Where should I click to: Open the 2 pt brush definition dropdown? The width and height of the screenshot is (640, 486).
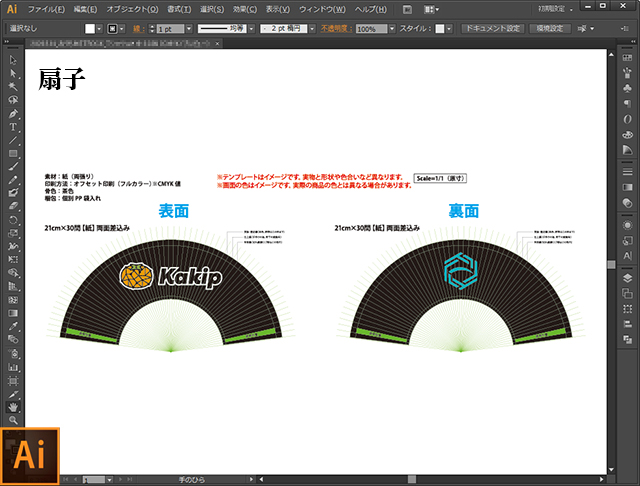[312, 29]
